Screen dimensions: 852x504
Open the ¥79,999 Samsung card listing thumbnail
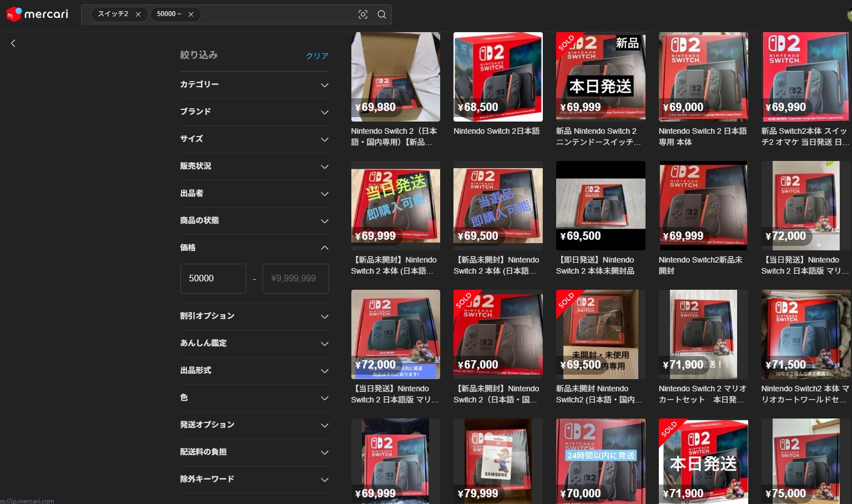[498, 461]
